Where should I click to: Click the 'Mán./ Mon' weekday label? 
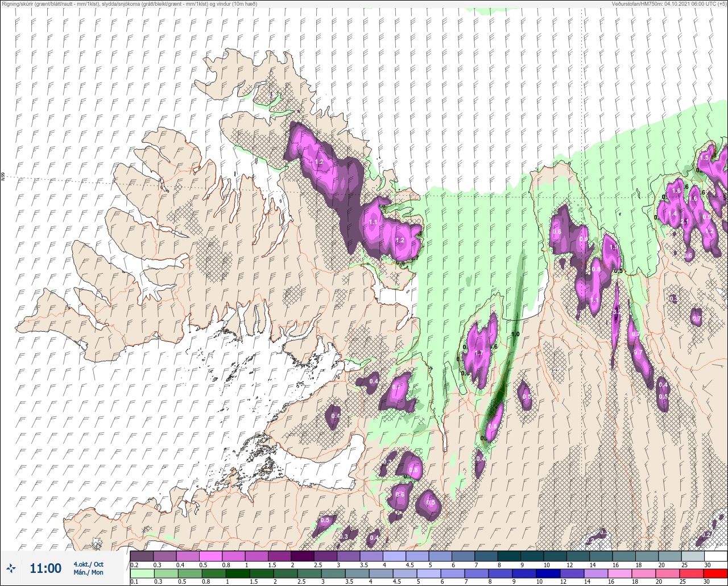(x=89, y=572)
